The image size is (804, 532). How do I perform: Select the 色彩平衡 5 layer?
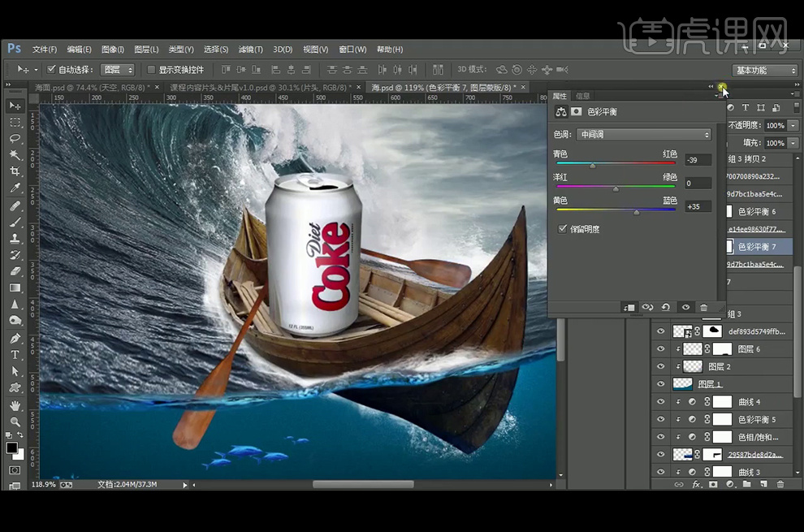[757, 420]
